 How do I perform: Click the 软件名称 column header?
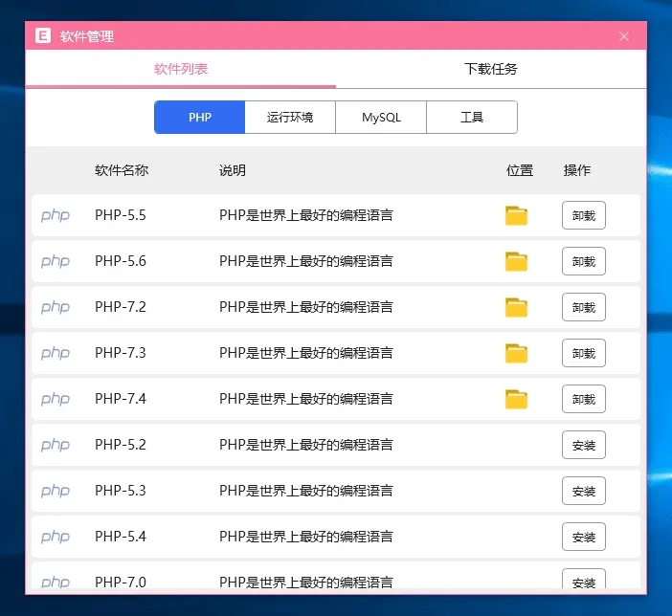click(122, 170)
